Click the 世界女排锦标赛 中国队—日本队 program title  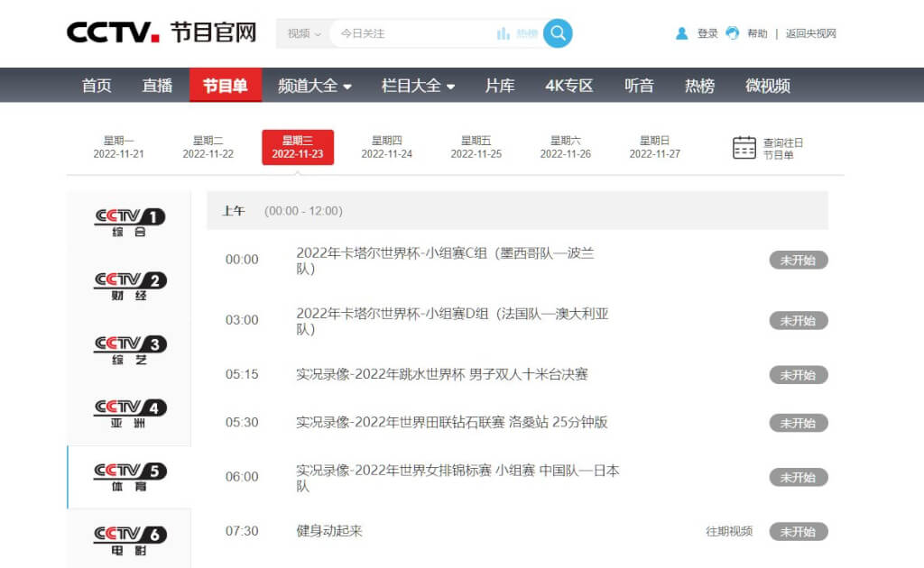tap(457, 478)
